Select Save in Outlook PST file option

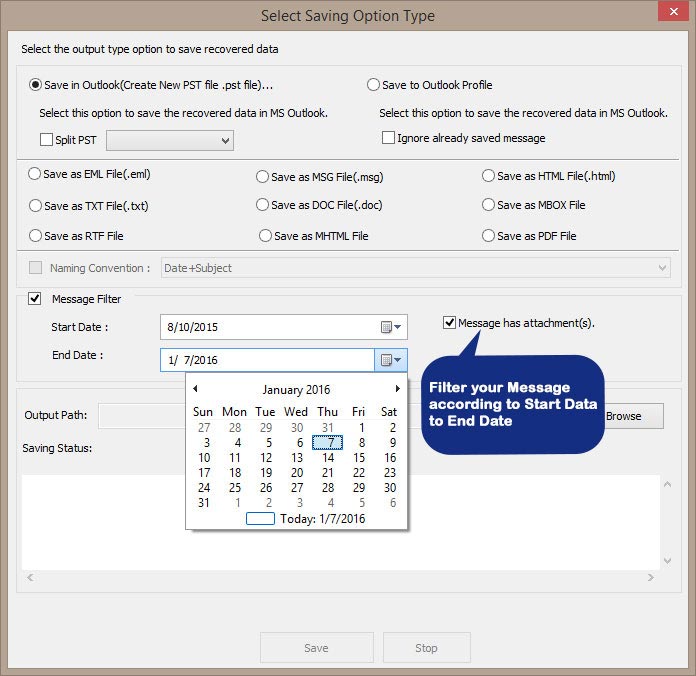(37, 86)
